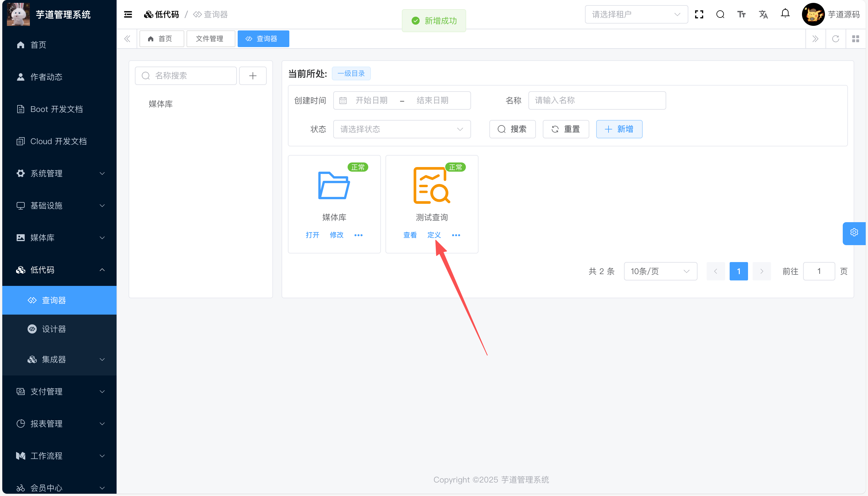Click the 新增 button

(619, 129)
